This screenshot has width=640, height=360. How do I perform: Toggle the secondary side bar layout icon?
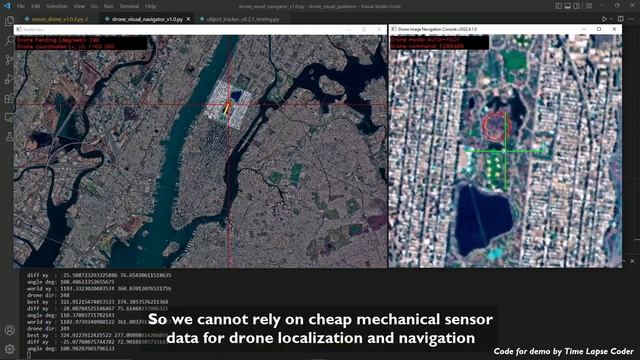(x=576, y=6)
